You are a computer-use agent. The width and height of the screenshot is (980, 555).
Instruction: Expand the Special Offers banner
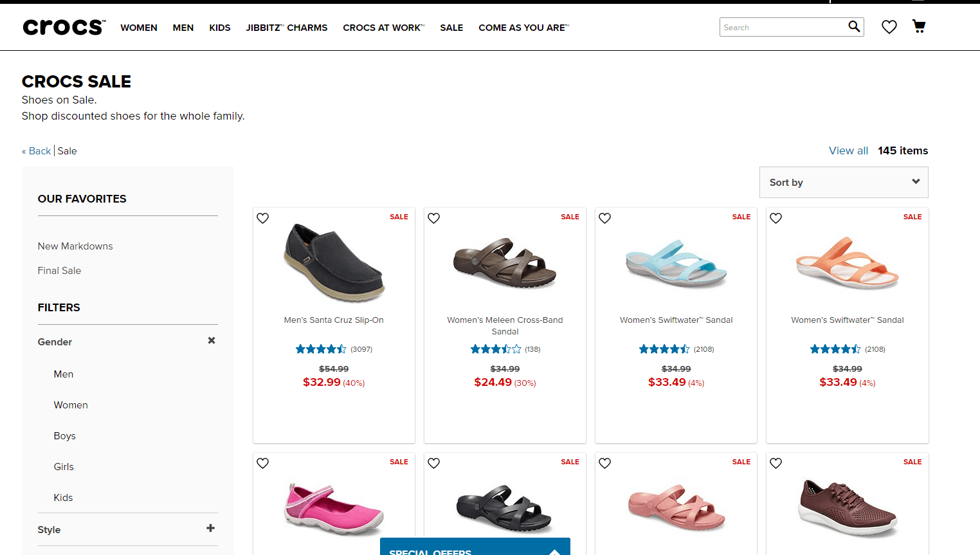[475, 547]
